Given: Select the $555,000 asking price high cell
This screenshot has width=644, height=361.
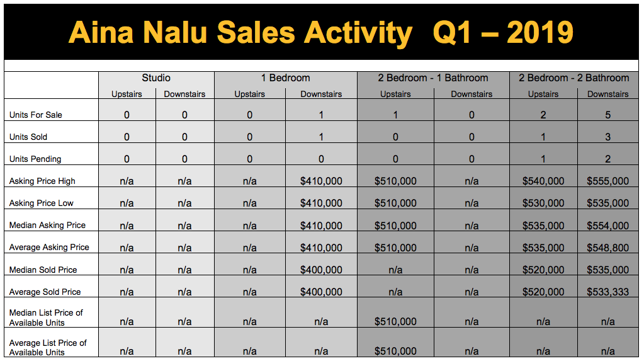Looking at the screenshot, I should [x=607, y=181].
